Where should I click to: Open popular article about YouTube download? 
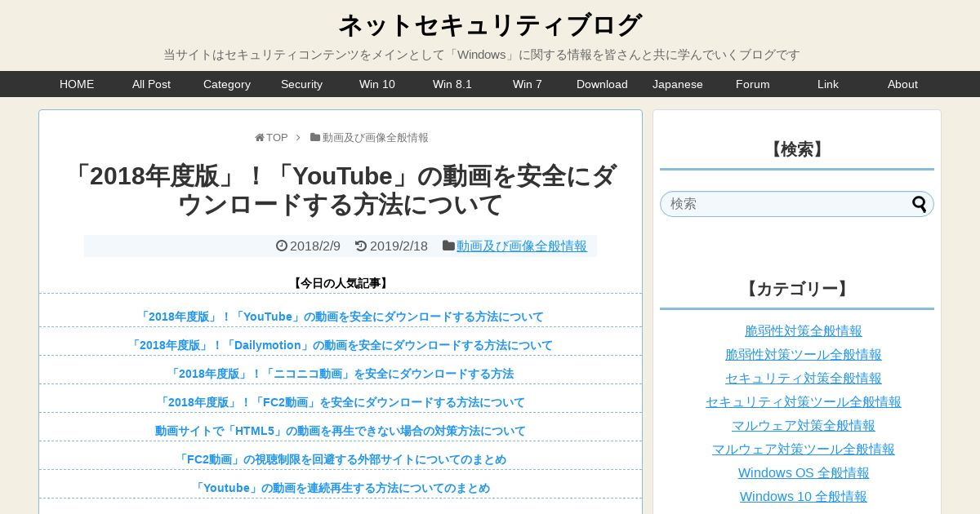(x=341, y=317)
